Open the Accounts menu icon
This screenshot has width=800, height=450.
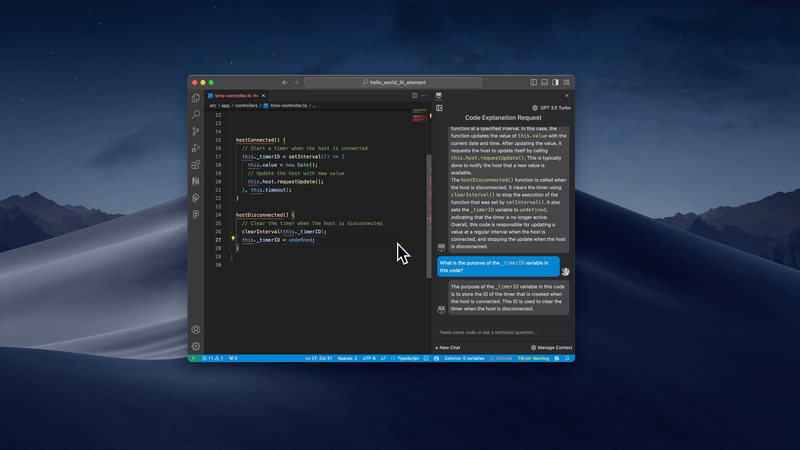point(196,330)
